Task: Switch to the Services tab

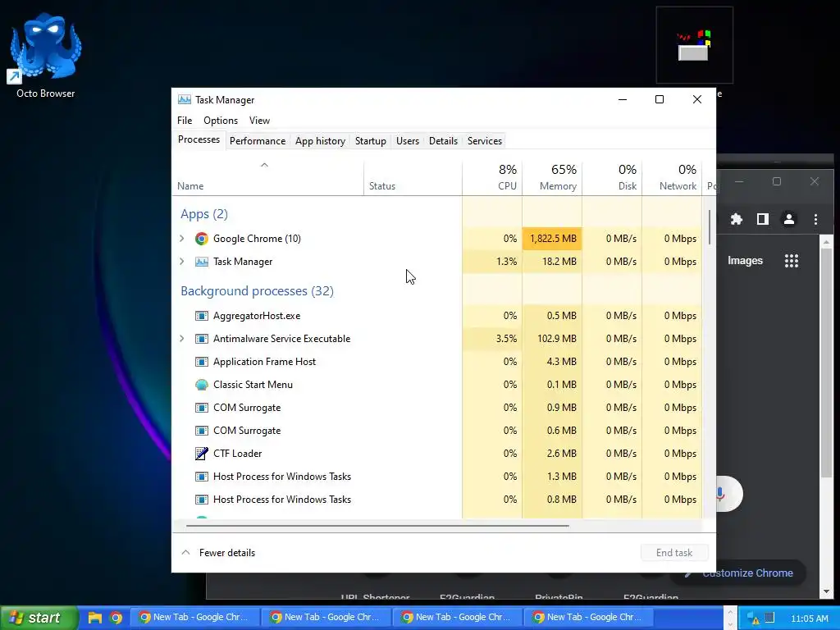Action: pos(484,141)
